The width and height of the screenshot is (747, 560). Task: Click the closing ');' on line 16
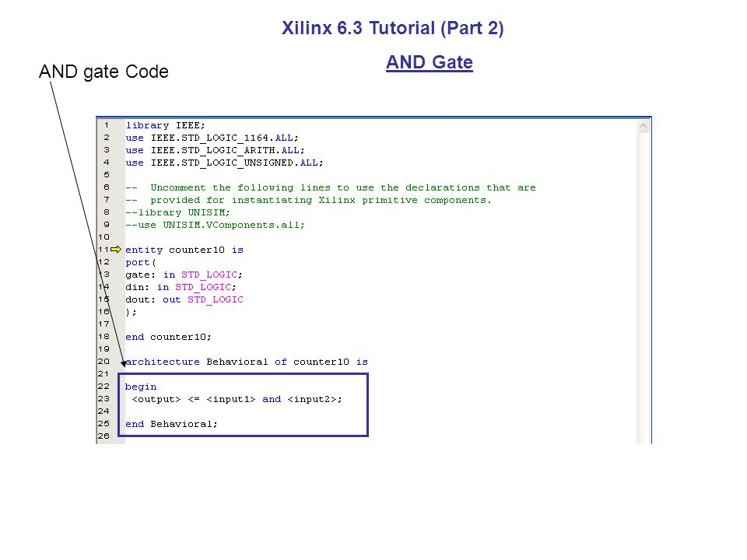(x=131, y=312)
